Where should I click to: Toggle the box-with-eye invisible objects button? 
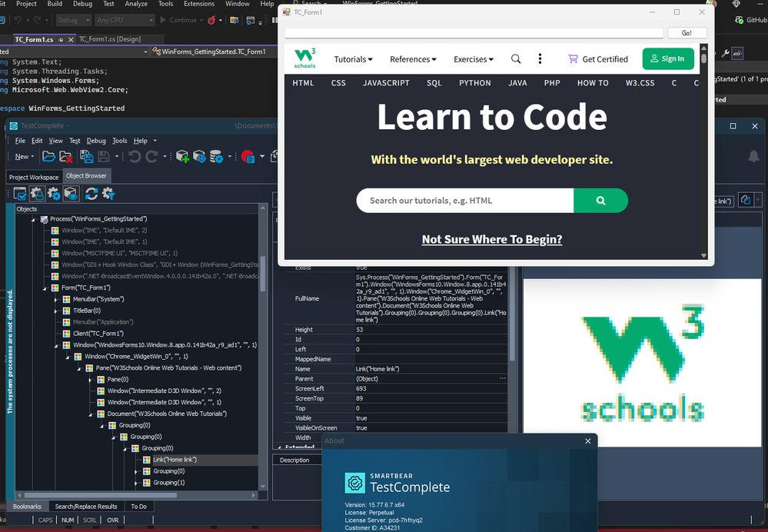tap(71, 194)
